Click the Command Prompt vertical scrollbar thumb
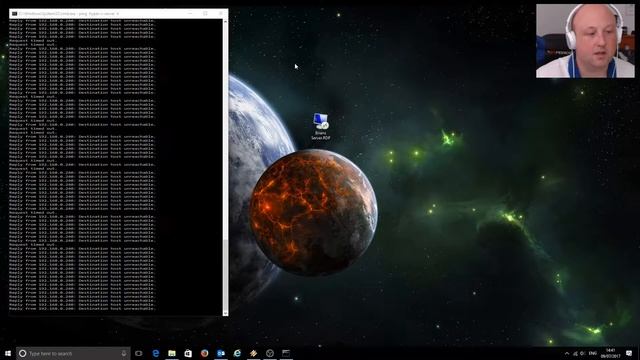Viewport: 640px width, 360px height. coord(225,275)
